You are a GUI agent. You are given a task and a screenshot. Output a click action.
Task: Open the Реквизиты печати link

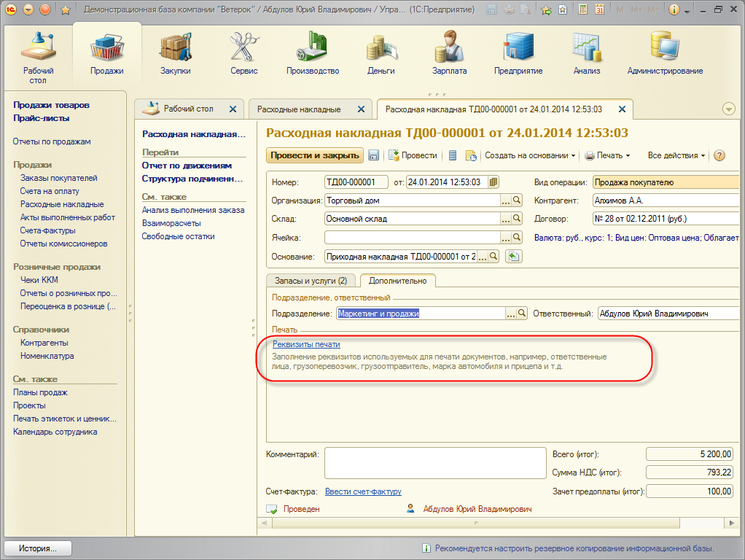coord(306,343)
